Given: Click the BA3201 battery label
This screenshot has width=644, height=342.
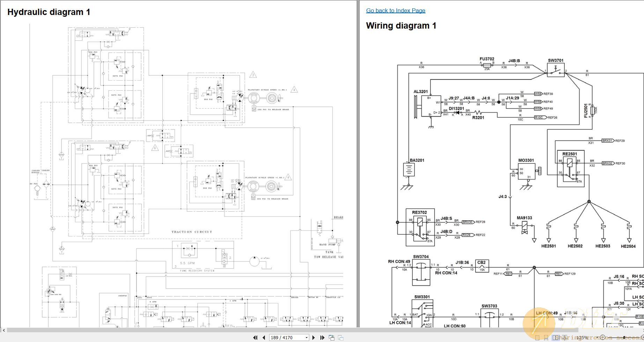Looking at the screenshot, I should (417, 160).
